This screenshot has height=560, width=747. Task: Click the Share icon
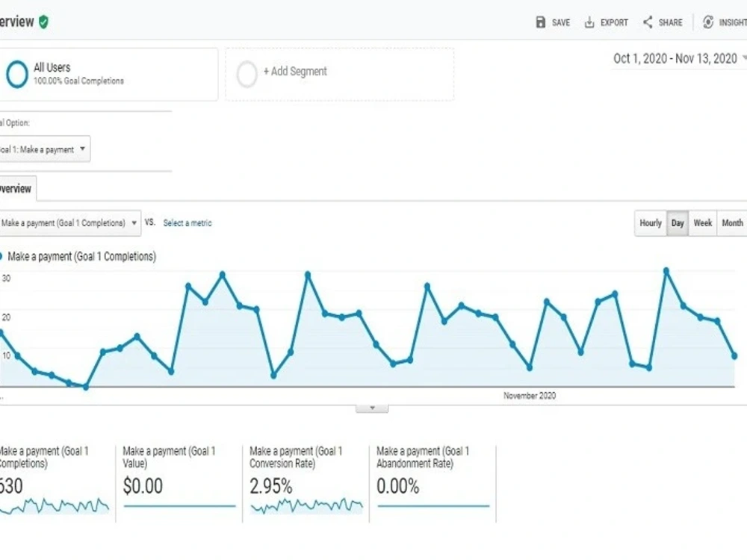pyautogui.click(x=648, y=22)
